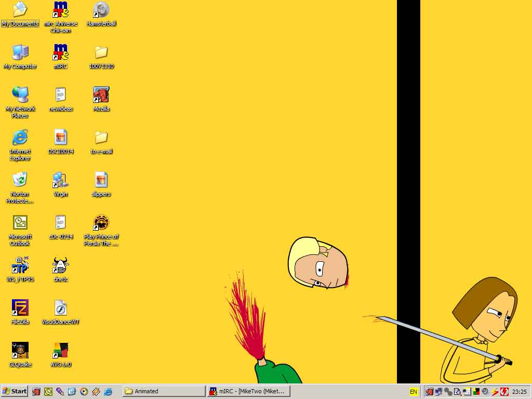Launch the Hamsterball game shortcut

click(101, 10)
